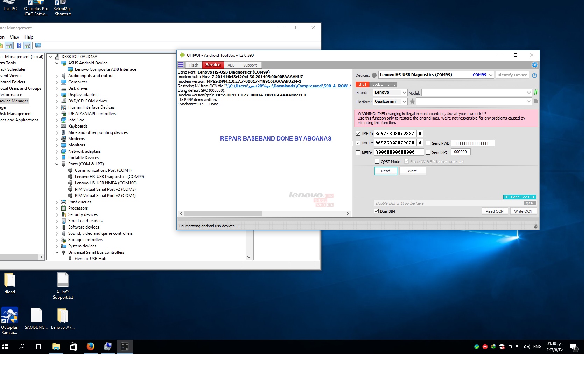Select the SAMSUNG file on desktop
Screen dimensions: 588x368
click(36, 318)
